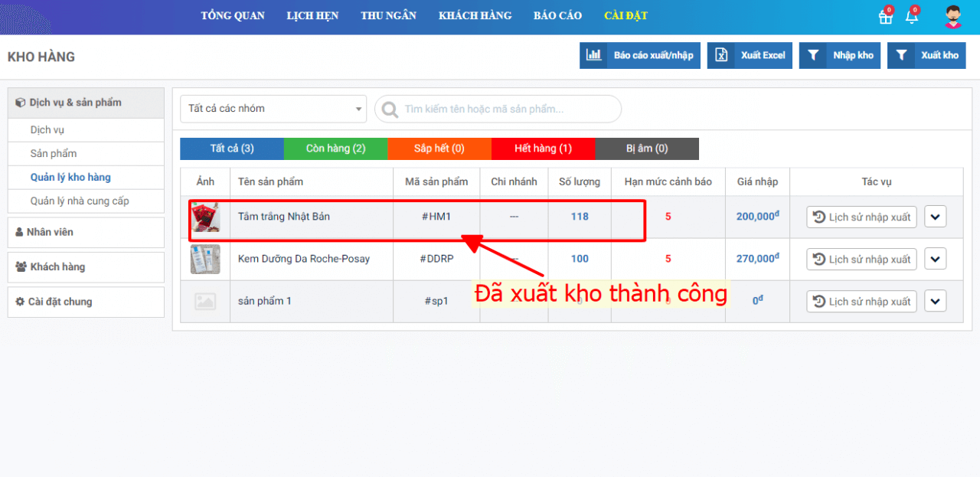
Task: Click the gift box icon in header
Action: (885, 17)
